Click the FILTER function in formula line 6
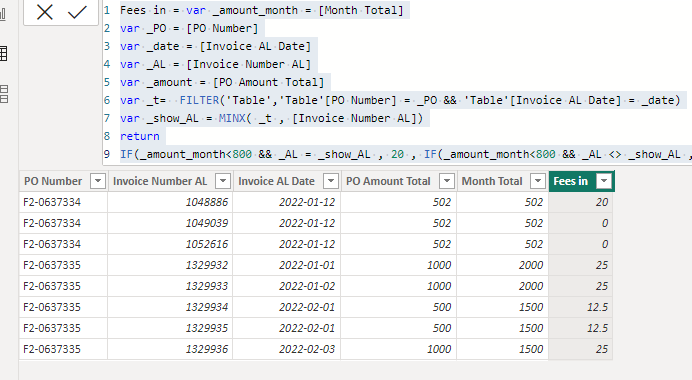Screen dimensions: 692x380 click(x=199, y=100)
